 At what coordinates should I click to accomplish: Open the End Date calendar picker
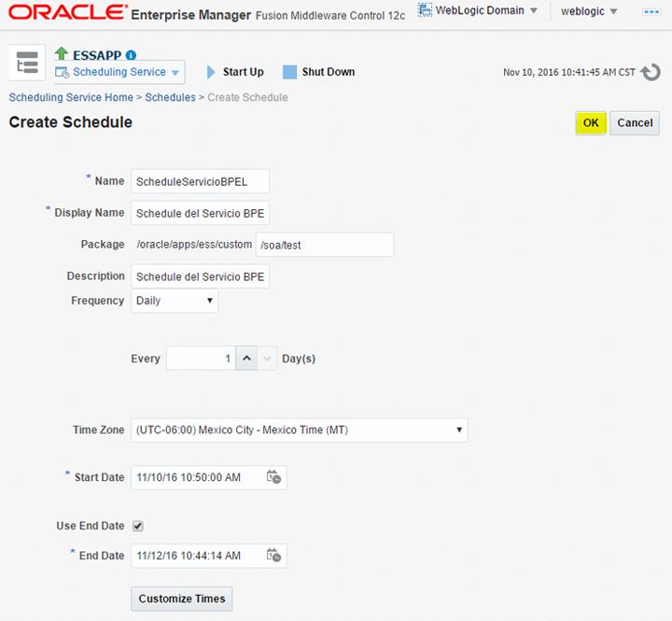(x=273, y=555)
